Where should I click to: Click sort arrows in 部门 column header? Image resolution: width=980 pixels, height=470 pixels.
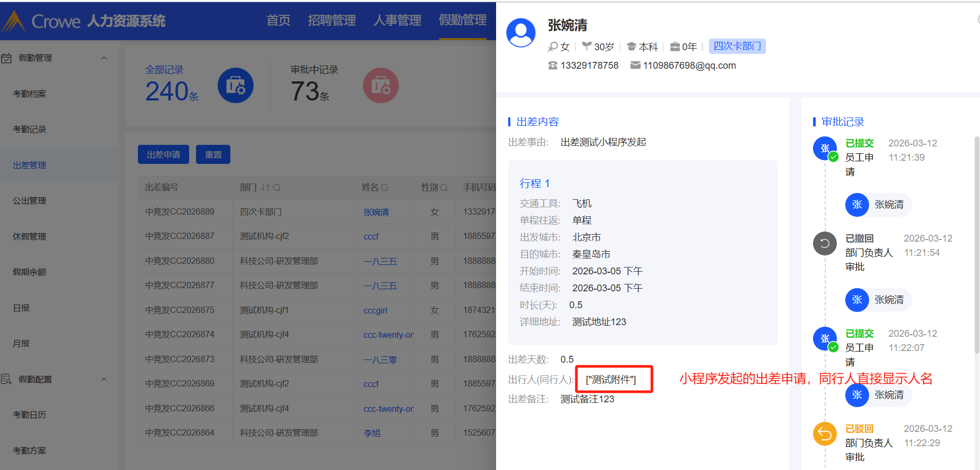265,188
